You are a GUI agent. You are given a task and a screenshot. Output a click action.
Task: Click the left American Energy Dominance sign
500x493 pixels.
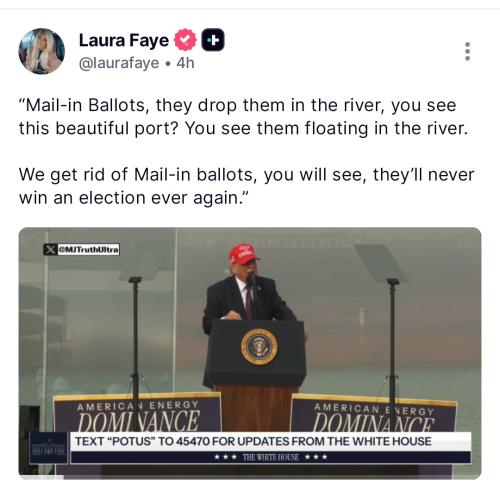click(x=137, y=413)
